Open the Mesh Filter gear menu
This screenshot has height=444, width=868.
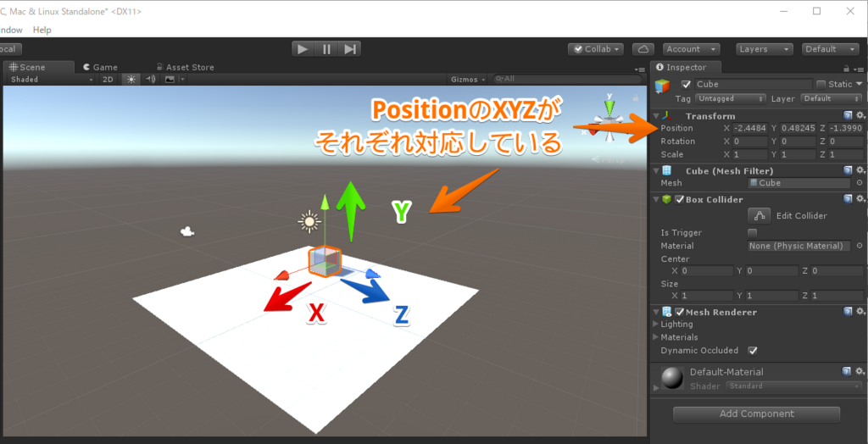(860, 170)
